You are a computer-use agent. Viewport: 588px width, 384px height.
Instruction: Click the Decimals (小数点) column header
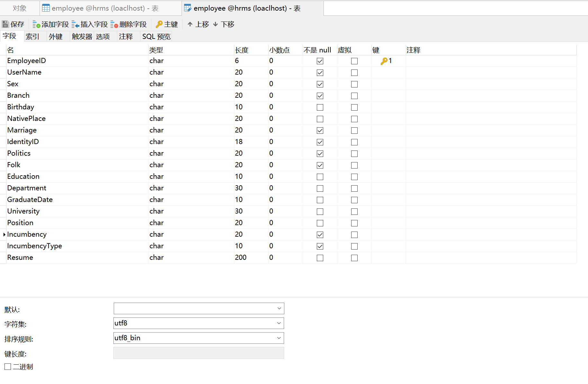[286, 50]
